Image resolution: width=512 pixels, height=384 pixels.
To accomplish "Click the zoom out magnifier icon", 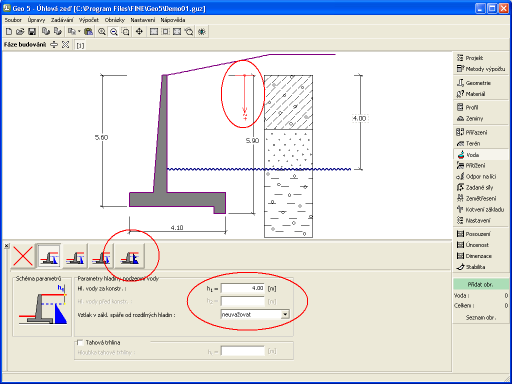I will 114,32.
